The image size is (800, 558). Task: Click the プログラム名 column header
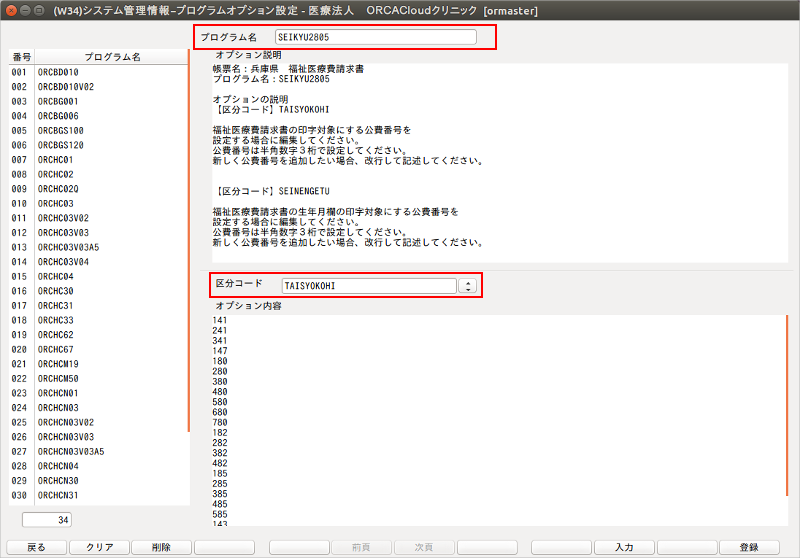coord(112,57)
